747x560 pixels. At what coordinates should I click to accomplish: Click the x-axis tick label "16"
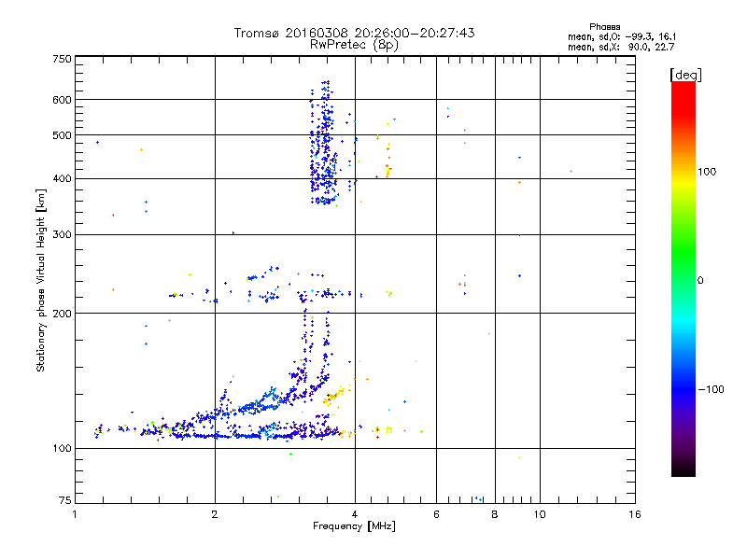pos(635,514)
